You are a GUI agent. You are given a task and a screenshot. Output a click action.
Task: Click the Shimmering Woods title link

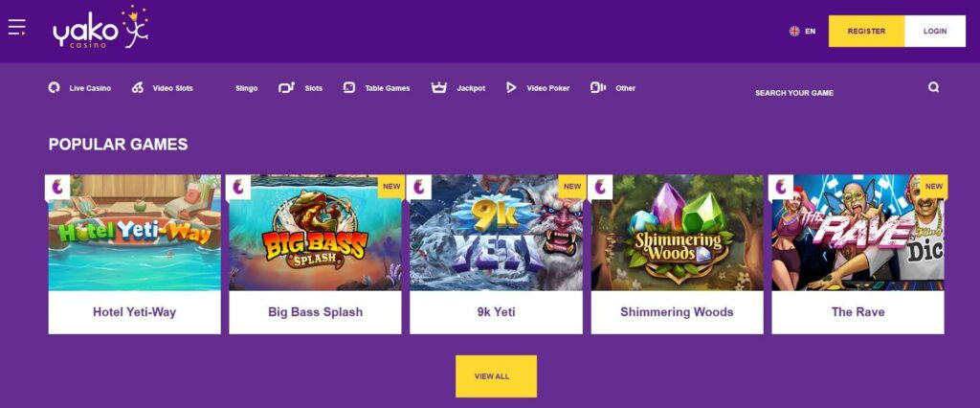(677, 311)
